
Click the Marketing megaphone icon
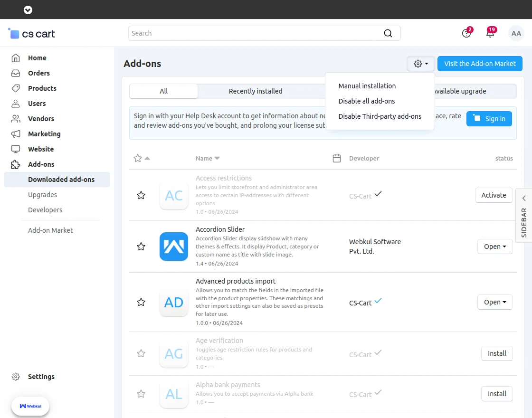click(16, 133)
